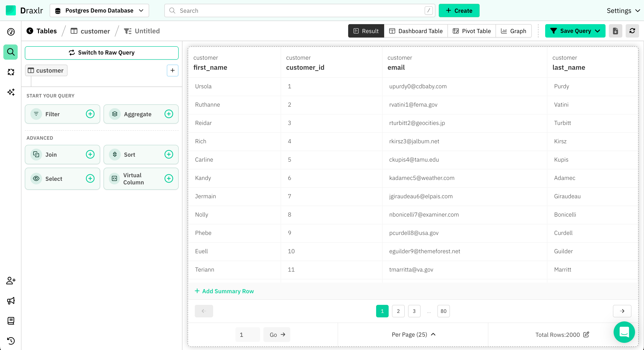Click the refresh results icon button
Viewport: 644px width, 350px height.
coord(632,31)
